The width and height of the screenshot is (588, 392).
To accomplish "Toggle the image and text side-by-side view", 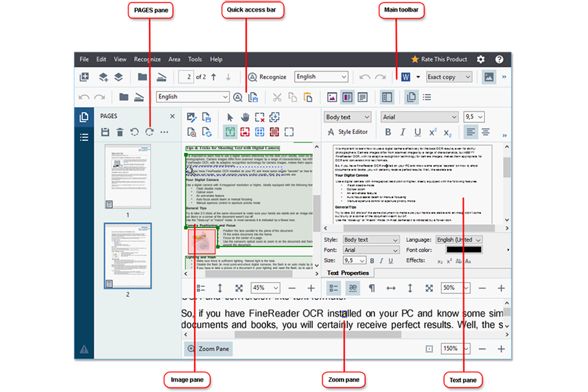I will tap(348, 97).
